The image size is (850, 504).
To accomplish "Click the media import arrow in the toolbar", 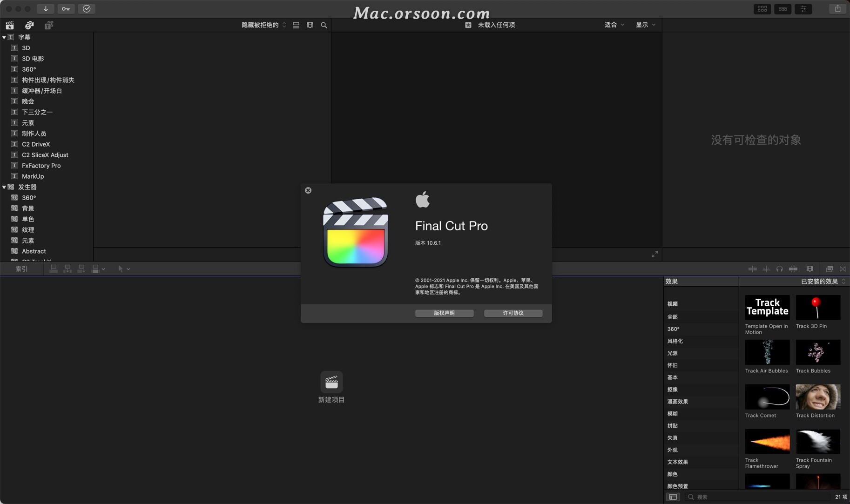I will click(46, 8).
